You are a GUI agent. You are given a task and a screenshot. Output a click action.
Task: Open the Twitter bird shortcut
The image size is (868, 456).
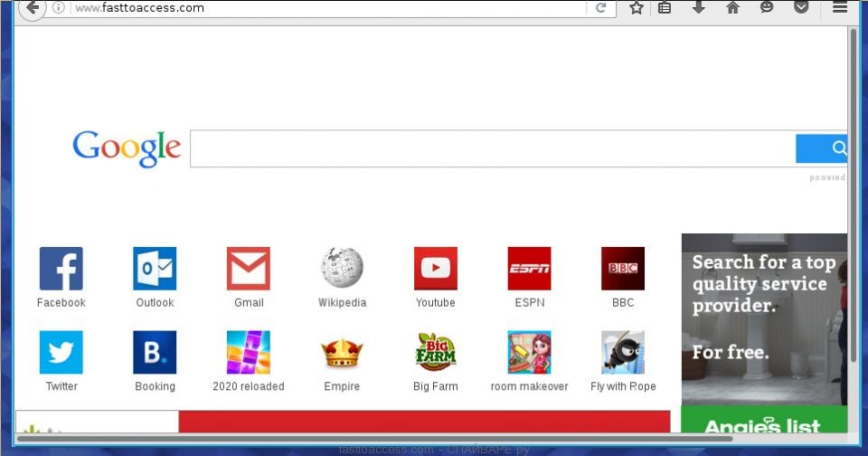point(61,353)
